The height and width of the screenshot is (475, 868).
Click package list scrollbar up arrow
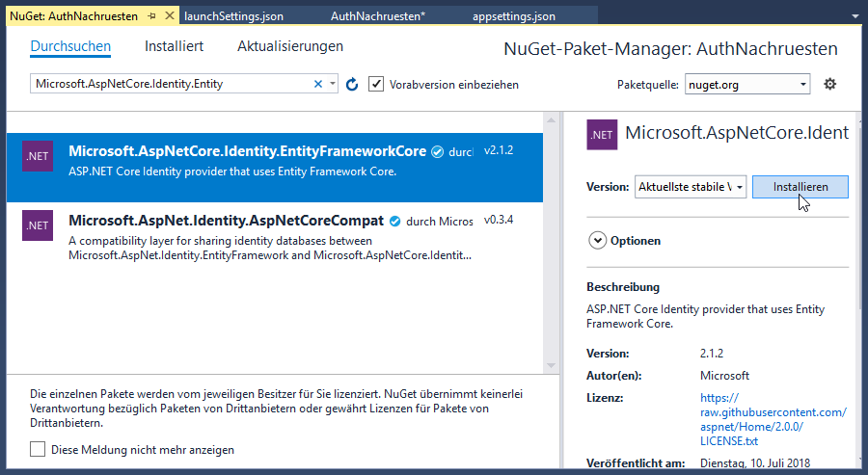click(551, 119)
